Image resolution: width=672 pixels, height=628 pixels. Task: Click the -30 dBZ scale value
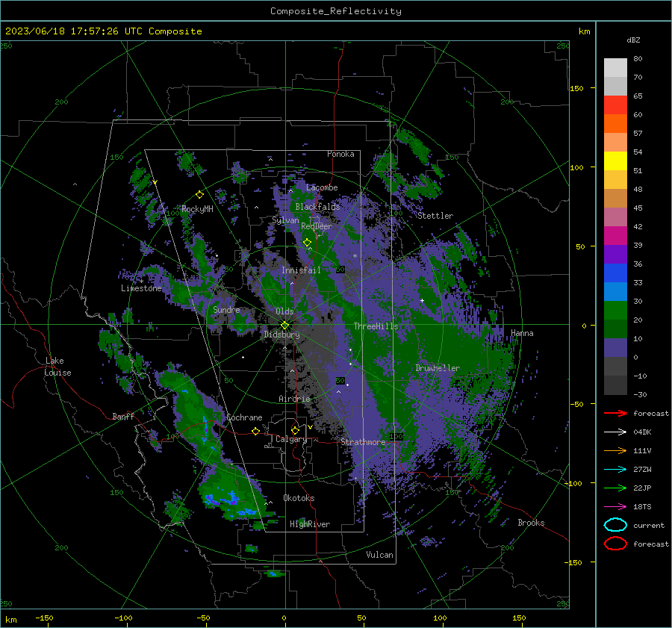coord(641,394)
